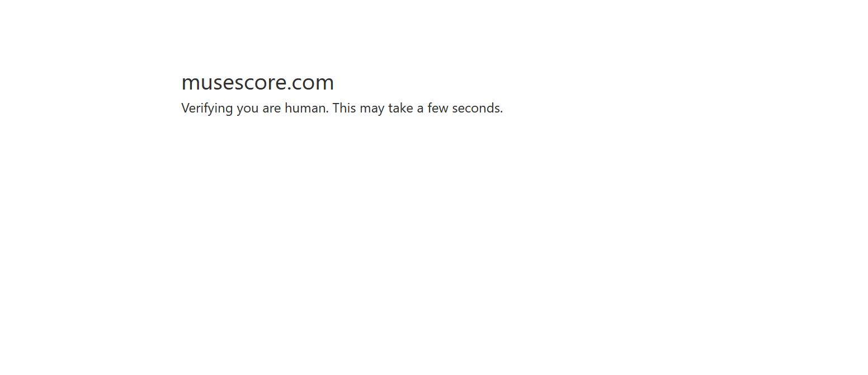
Task: Click the word "are" before "human"
Action: point(272,109)
